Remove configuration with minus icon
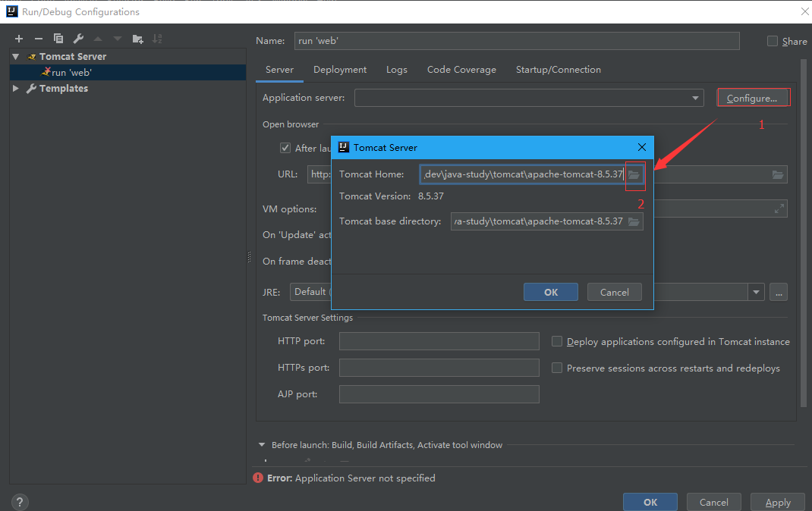 [x=38, y=39]
